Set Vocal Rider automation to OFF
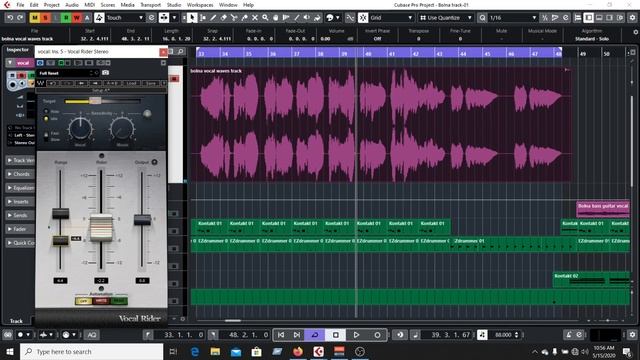640x360 pixels. pos(83,301)
